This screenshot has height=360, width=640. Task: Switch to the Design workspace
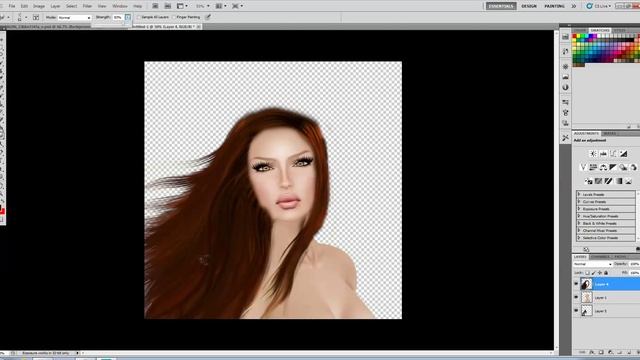pyautogui.click(x=529, y=6)
